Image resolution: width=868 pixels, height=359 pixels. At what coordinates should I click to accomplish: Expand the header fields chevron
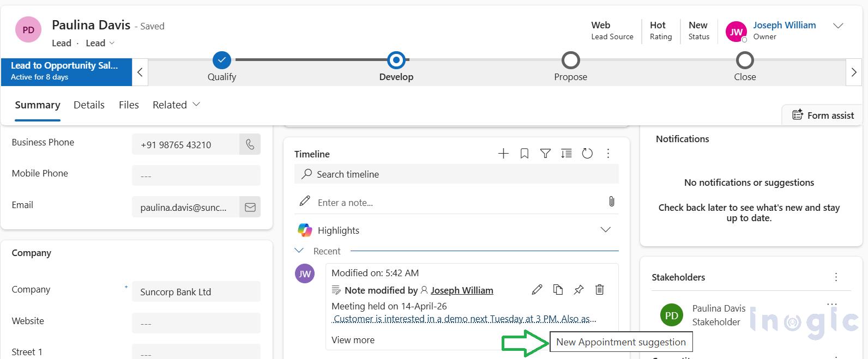pos(839,26)
